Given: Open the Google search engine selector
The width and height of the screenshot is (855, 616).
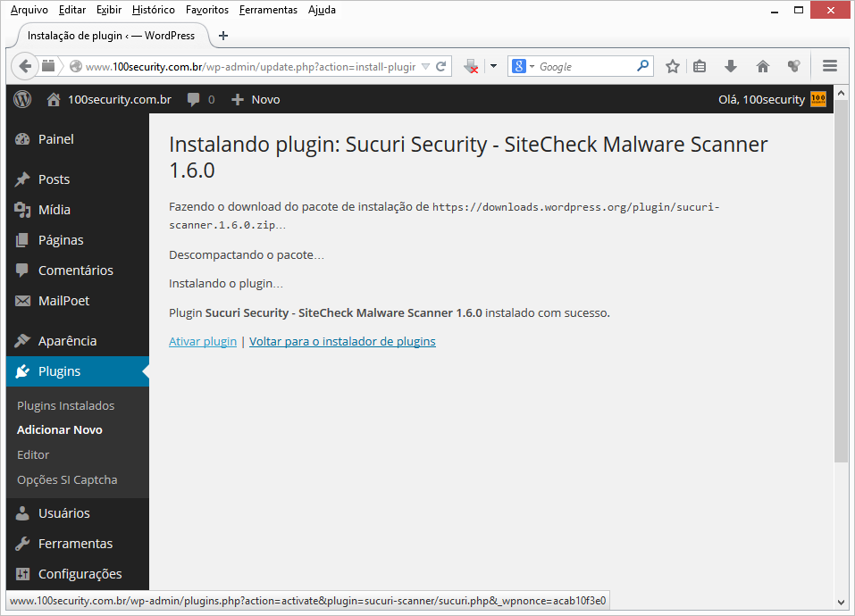Looking at the screenshot, I should [524, 66].
